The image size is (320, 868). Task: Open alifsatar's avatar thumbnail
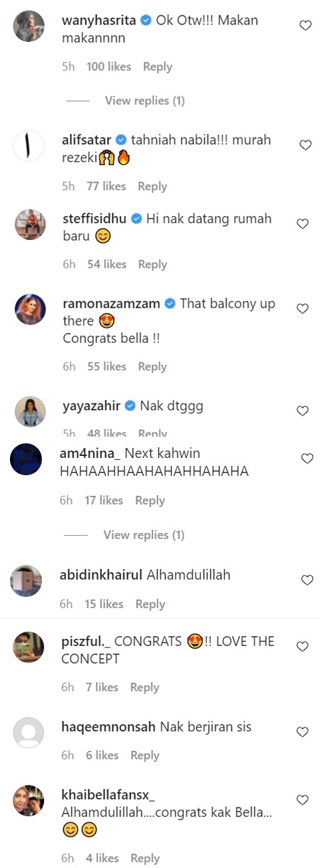[x=30, y=146]
